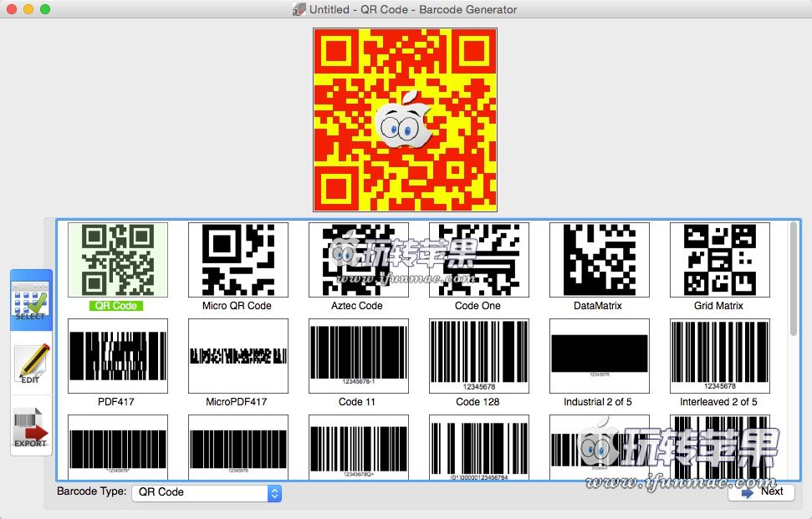Image resolution: width=812 pixels, height=519 pixels.
Task: Select the Micro QR Code barcode type
Action: click(x=237, y=259)
